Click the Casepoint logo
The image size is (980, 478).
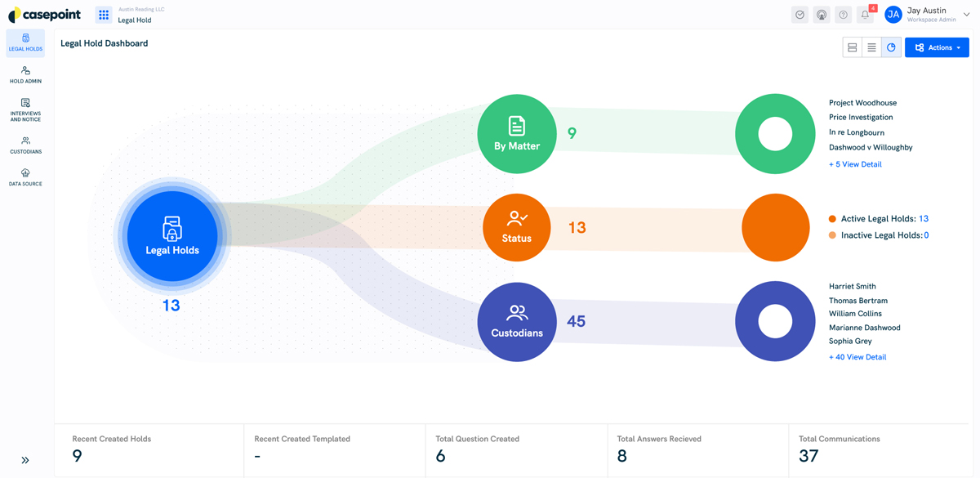pyautogui.click(x=45, y=14)
